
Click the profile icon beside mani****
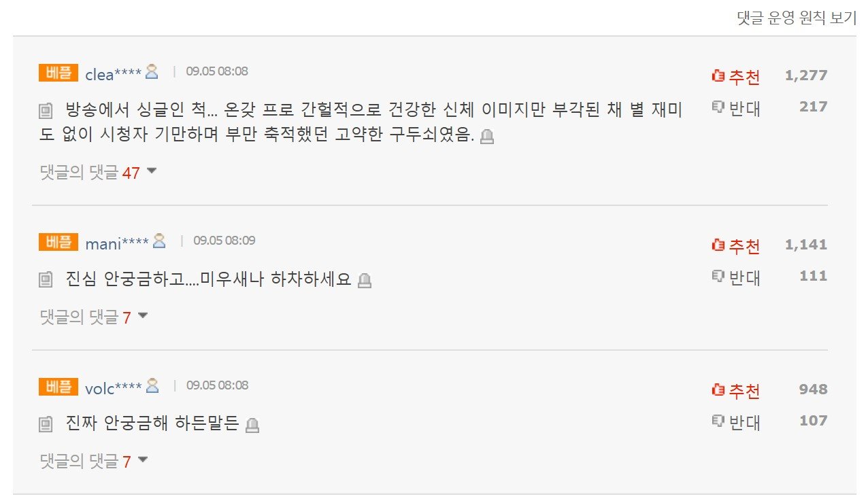(159, 241)
